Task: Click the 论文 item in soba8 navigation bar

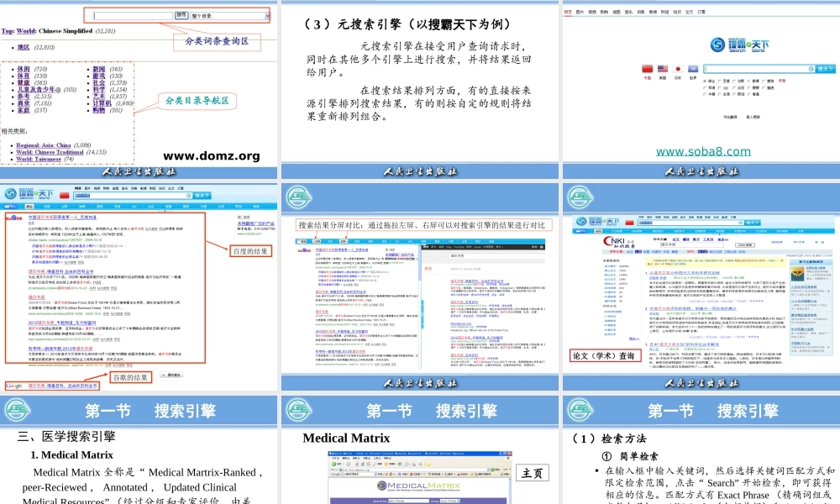Action: coord(689,12)
